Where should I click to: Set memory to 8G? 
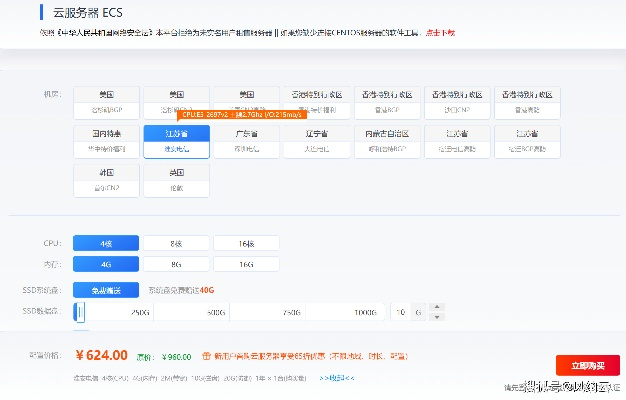(x=176, y=264)
